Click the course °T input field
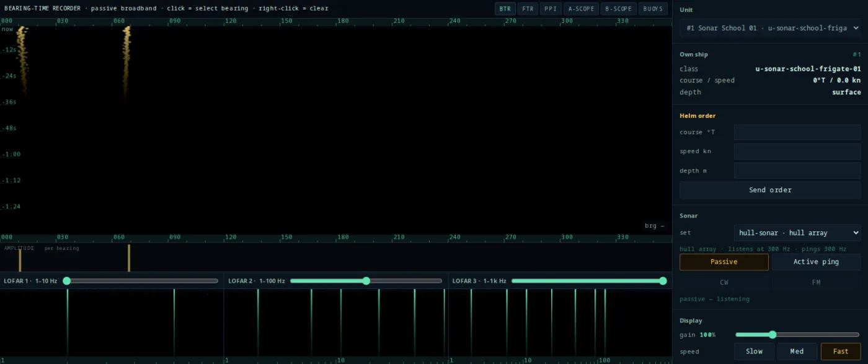This screenshot has width=868, height=364. pyautogui.click(x=797, y=132)
